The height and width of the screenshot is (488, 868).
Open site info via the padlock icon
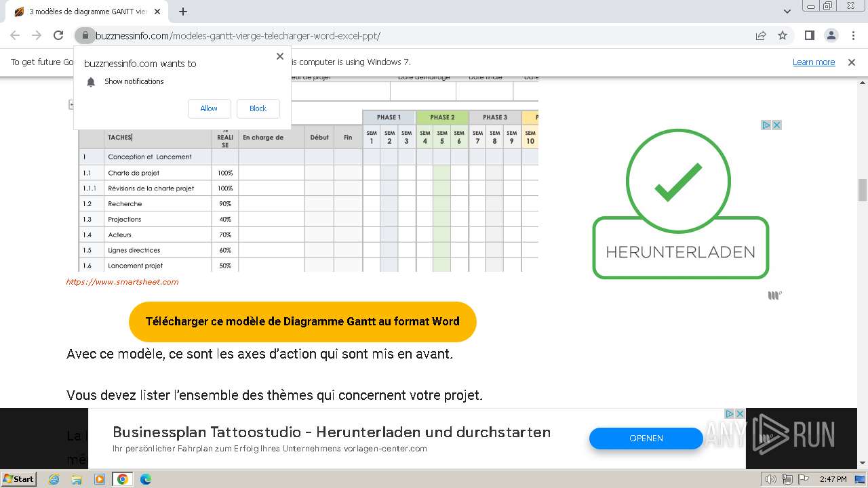(85, 35)
